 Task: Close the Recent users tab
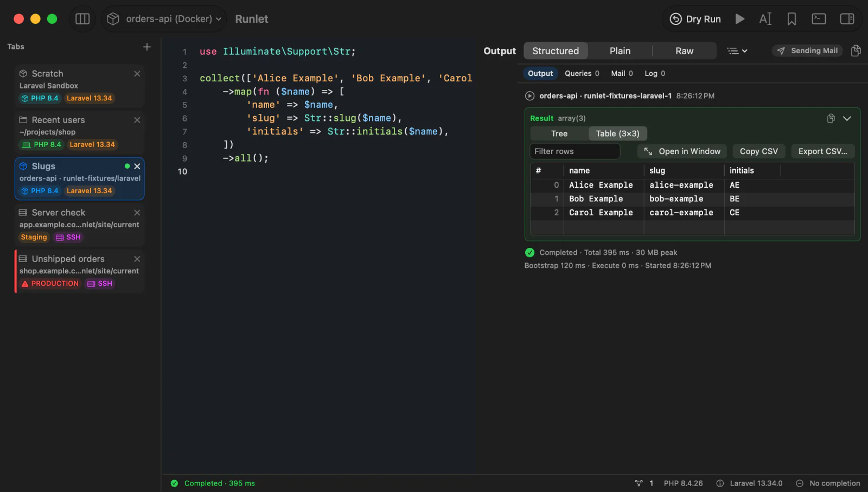[137, 120]
